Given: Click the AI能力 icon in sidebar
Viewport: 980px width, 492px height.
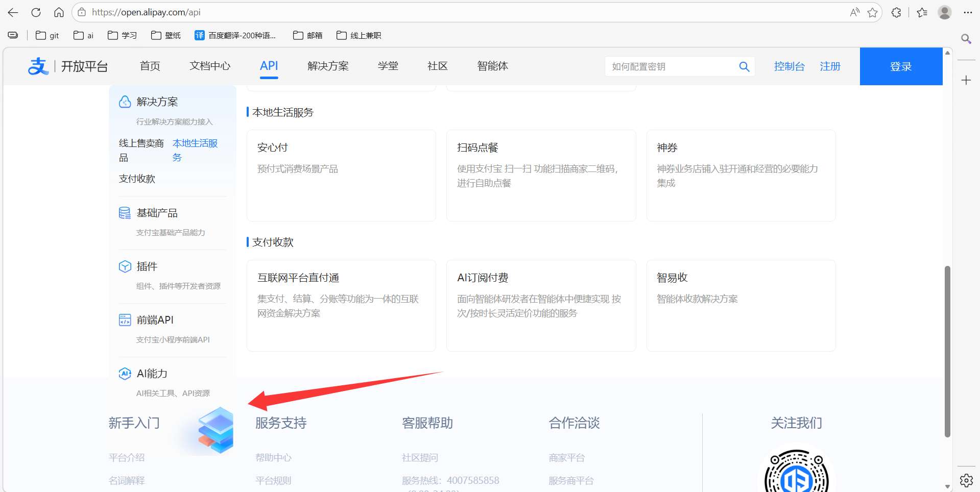Looking at the screenshot, I should 125,374.
